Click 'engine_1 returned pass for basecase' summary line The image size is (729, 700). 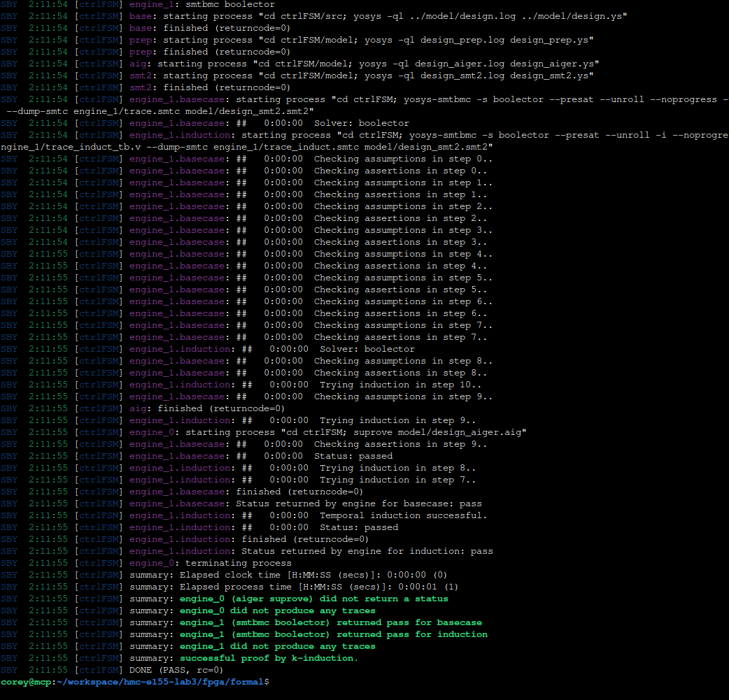[330, 622]
